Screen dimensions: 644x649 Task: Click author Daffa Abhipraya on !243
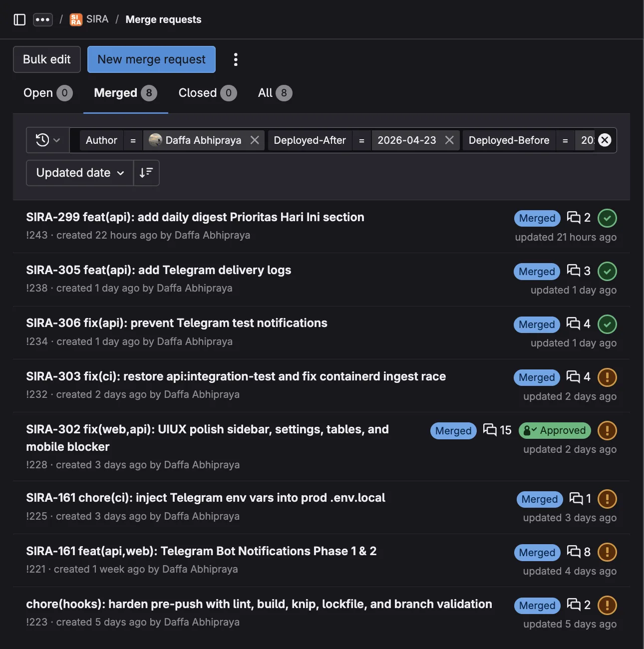[x=212, y=235]
